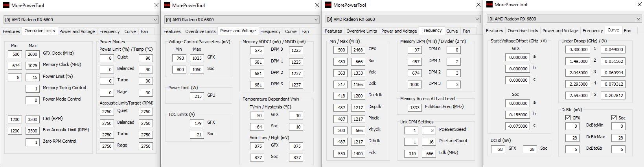The width and height of the screenshot is (644, 167).
Task: Select the Fclk max field 1400
Action: [358, 154]
